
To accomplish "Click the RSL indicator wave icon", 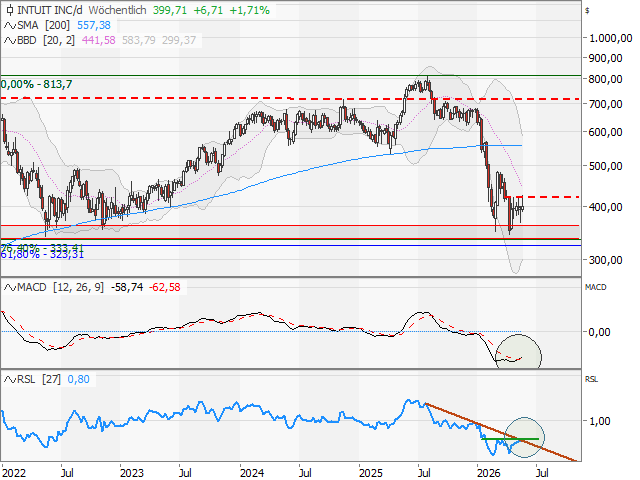I will [x=10, y=380].
